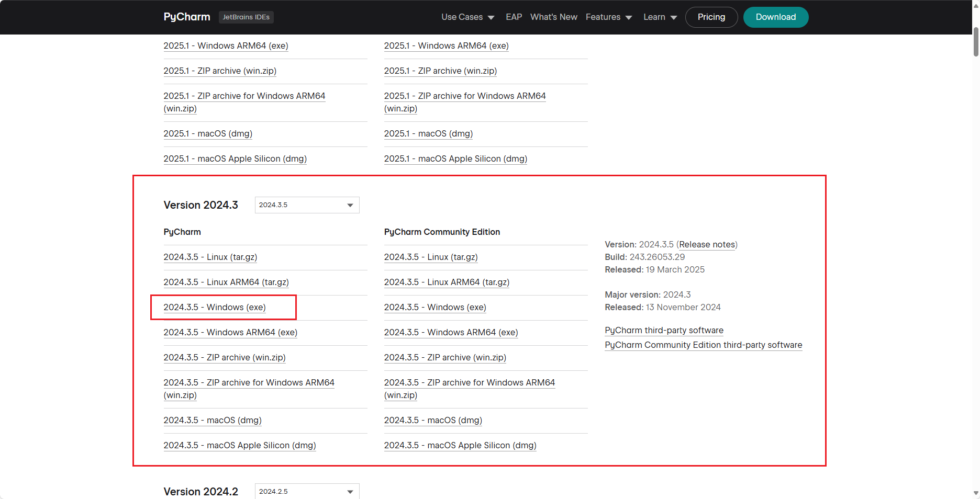Download 2025.1 ZIP for Windows ARM64, right column

465,102
